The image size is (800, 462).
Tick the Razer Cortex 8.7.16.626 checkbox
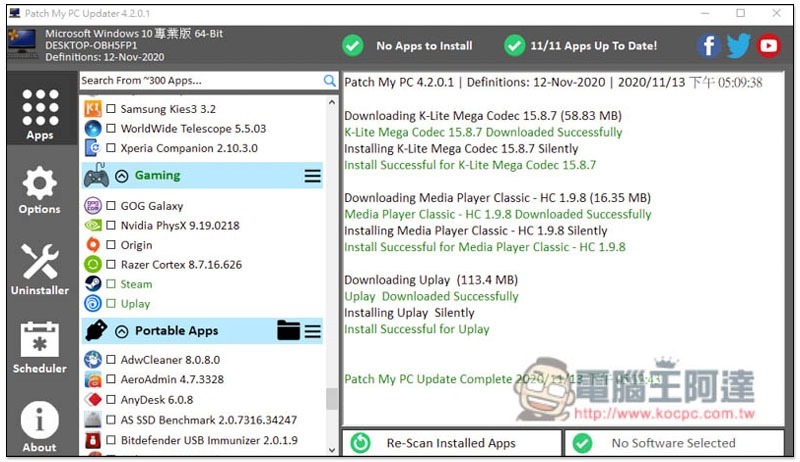111,264
